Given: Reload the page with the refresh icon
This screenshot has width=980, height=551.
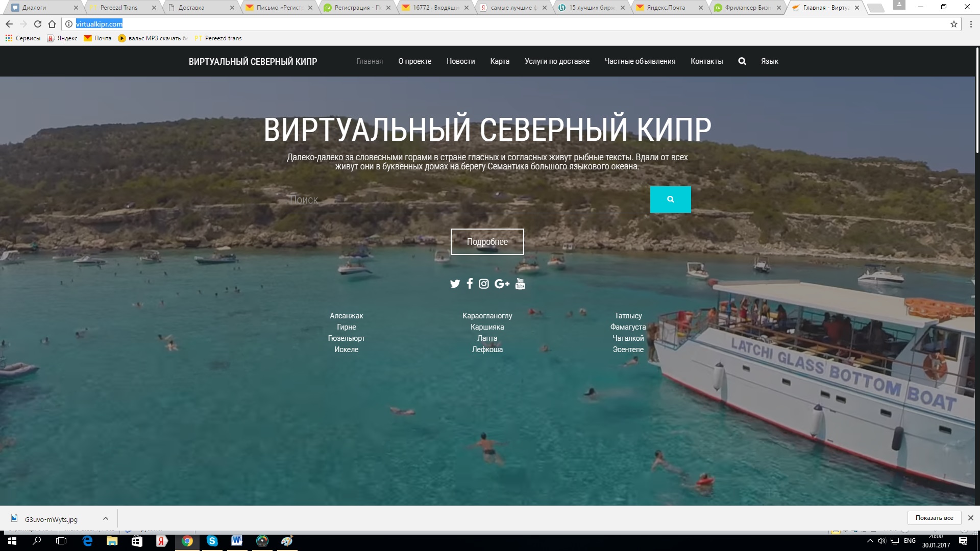Looking at the screenshot, I should (38, 24).
